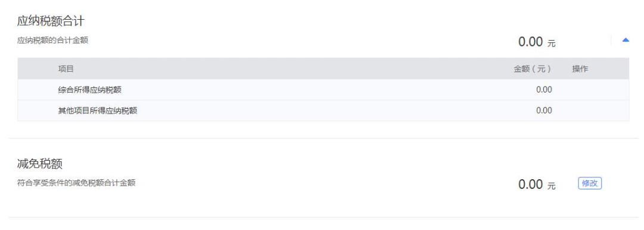Screen dimensions: 644x230
Task: Click the 减免税额 total 0.00 元
Action: (x=537, y=185)
